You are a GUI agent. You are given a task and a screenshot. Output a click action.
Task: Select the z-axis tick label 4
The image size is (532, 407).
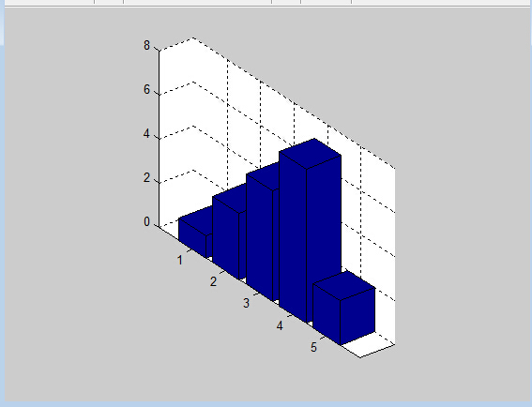[146, 134]
